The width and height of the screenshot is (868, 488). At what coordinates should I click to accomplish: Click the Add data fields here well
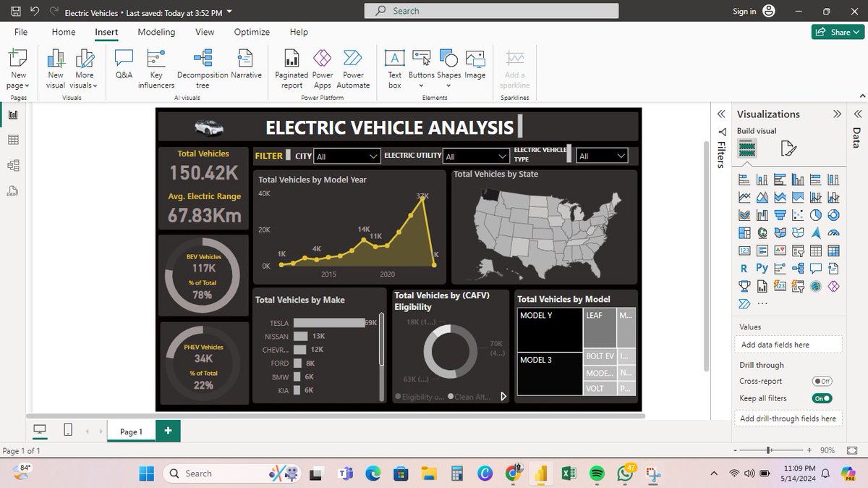click(x=788, y=345)
